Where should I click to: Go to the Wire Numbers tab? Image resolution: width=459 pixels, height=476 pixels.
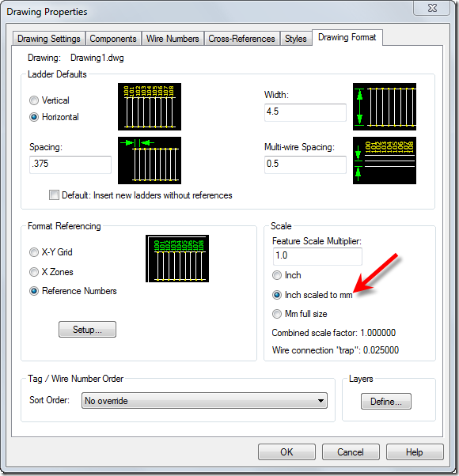(x=173, y=39)
